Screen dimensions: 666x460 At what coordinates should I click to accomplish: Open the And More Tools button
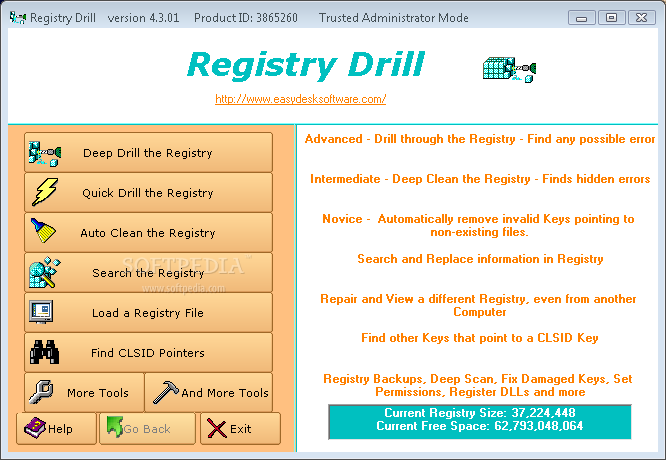coord(209,392)
